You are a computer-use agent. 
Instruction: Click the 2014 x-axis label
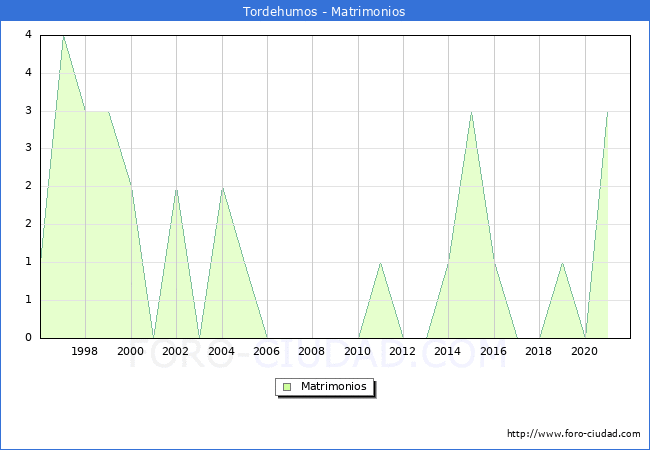pyautogui.click(x=447, y=351)
